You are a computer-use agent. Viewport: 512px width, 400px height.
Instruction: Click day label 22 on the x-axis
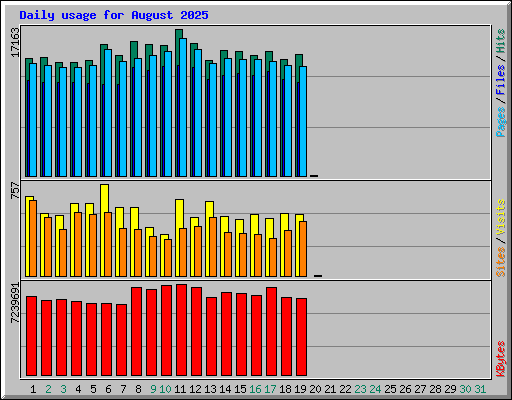[x=345, y=389]
